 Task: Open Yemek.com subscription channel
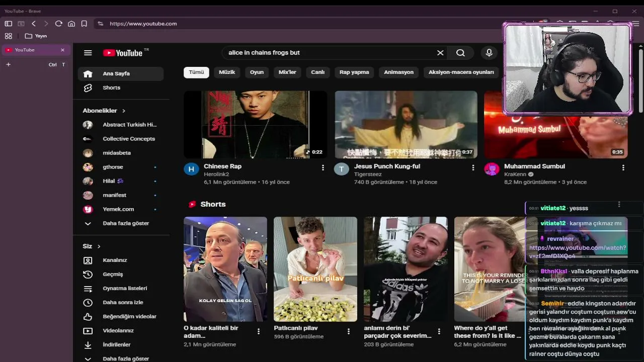click(121, 209)
